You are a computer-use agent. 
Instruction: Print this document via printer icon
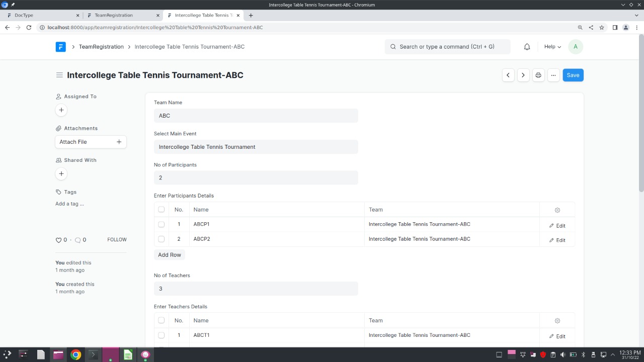538,75
